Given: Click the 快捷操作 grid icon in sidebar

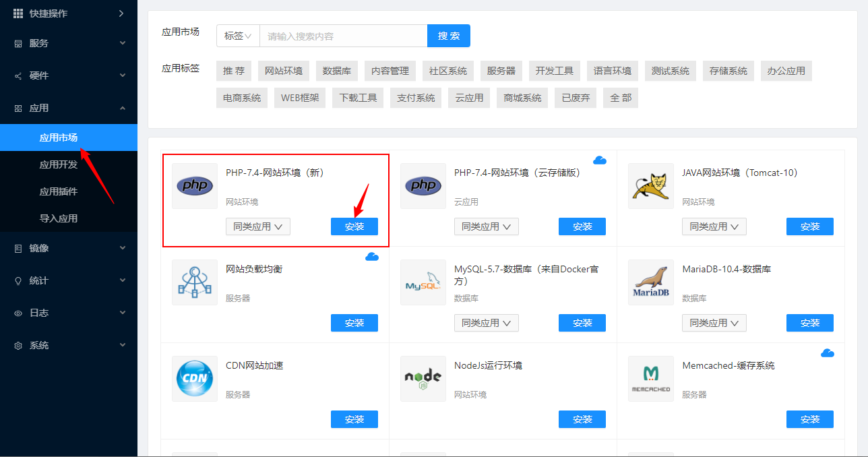Looking at the screenshot, I should pyautogui.click(x=18, y=13).
